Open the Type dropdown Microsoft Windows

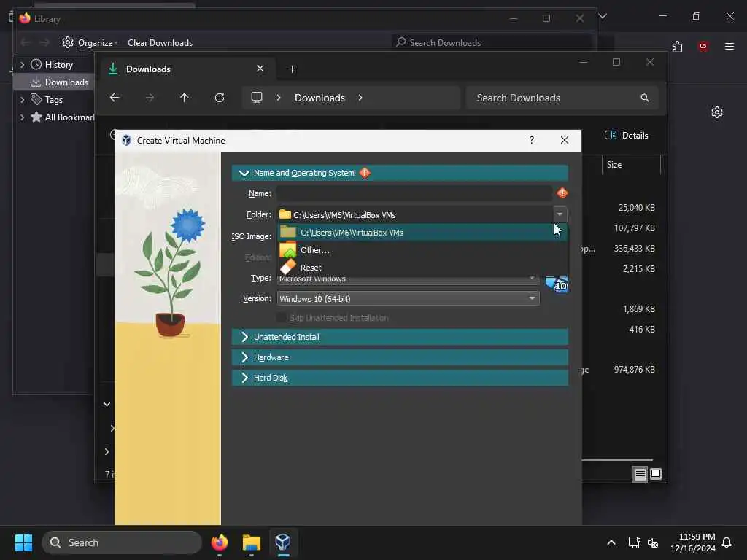point(408,279)
